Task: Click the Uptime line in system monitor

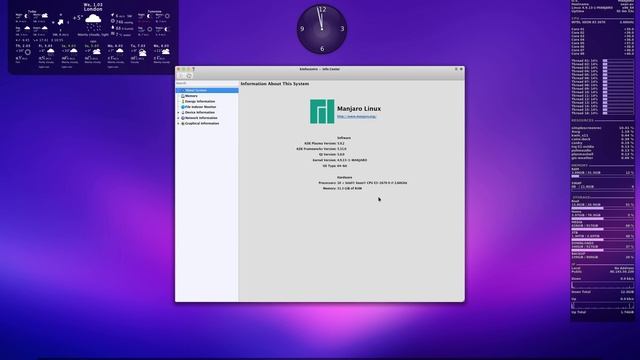Action: click(602, 11)
